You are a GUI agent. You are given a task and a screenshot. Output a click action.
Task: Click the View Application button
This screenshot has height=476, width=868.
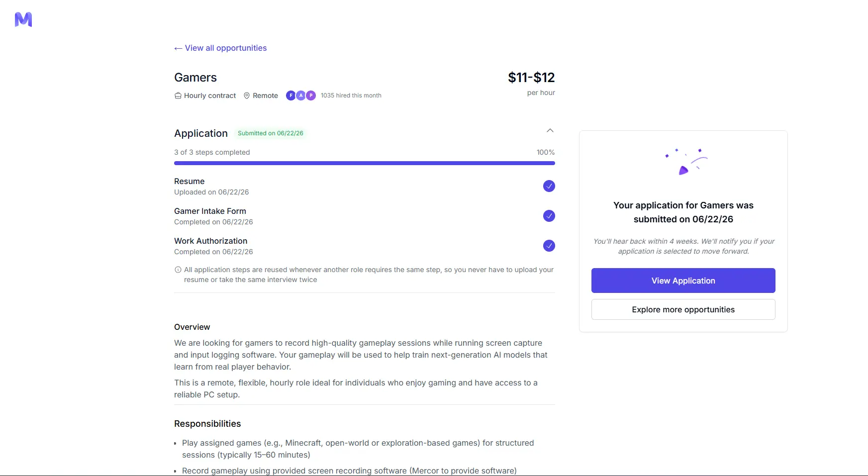coord(683,281)
